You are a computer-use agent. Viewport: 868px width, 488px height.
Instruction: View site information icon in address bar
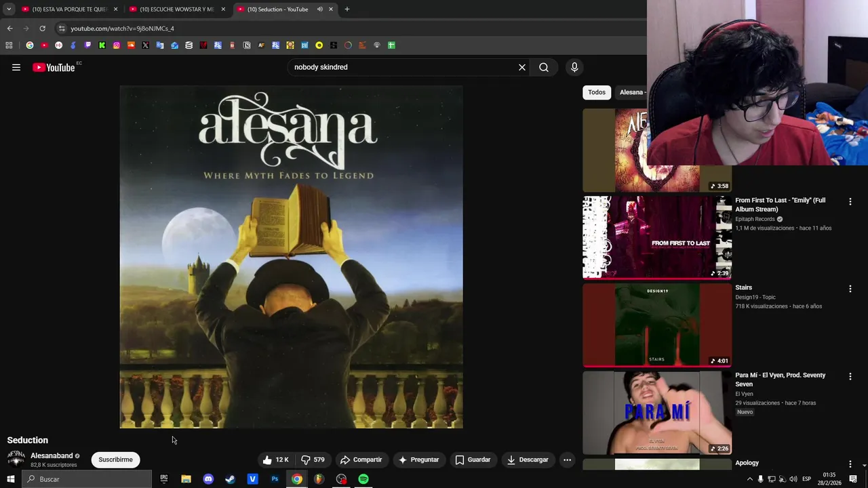[62, 28]
